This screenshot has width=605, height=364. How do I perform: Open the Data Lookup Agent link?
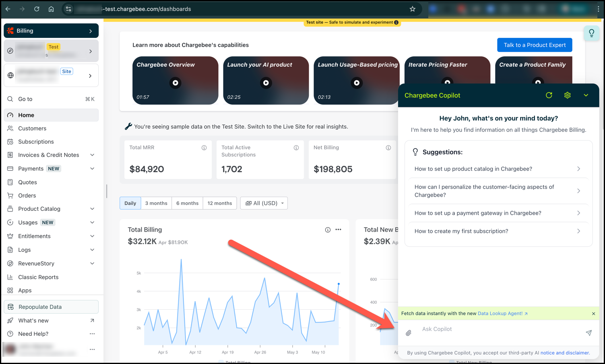tap(502, 314)
